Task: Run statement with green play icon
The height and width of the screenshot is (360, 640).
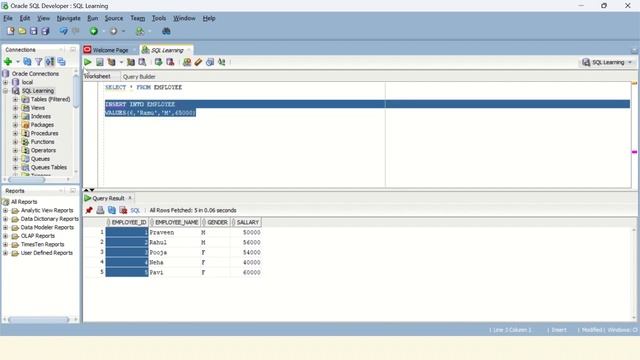Action: pyautogui.click(x=88, y=62)
